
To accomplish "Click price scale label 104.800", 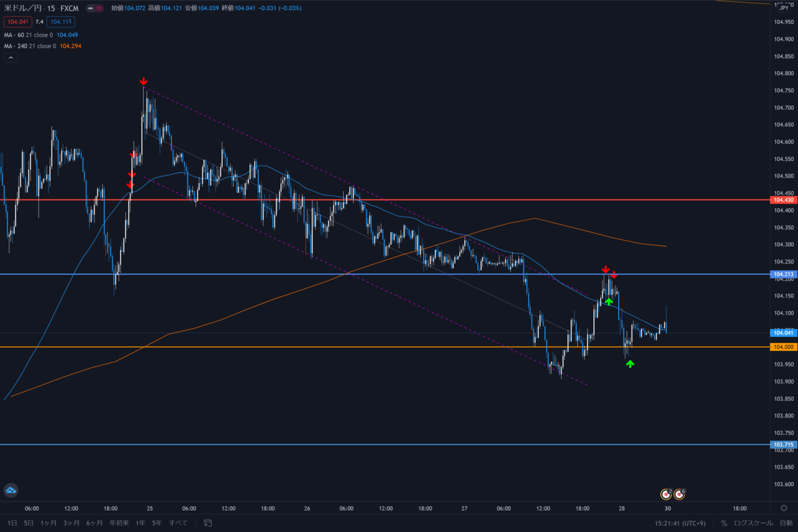I will click(x=784, y=74).
